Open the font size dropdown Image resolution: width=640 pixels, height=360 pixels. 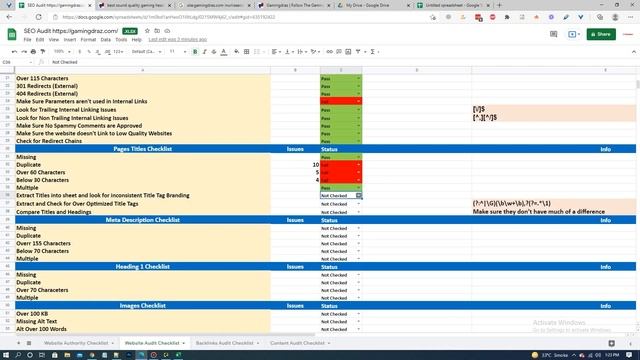(178, 52)
